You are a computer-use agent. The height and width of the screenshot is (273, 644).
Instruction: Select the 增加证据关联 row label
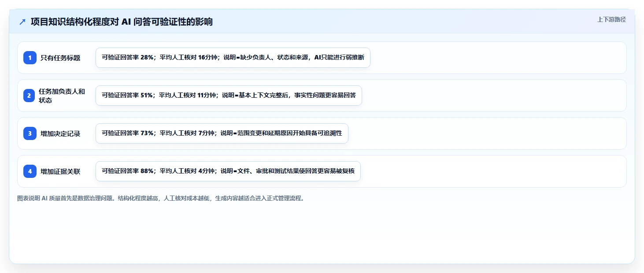(60, 171)
